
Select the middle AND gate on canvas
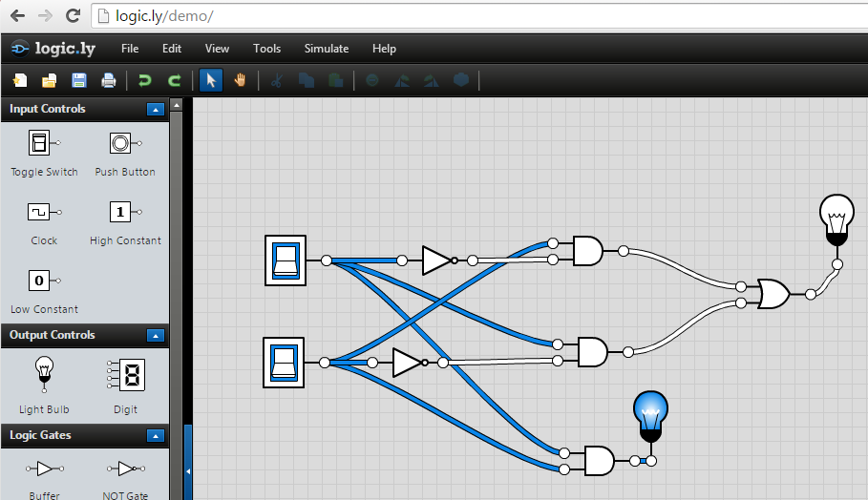592,352
